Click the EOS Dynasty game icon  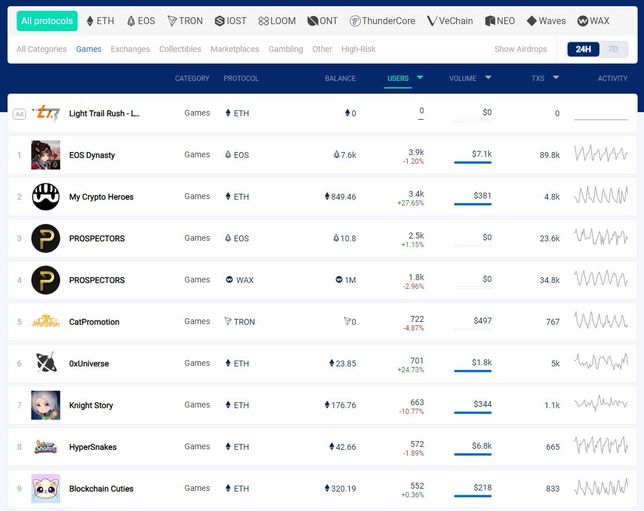pyautogui.click(x=46, y=155)
